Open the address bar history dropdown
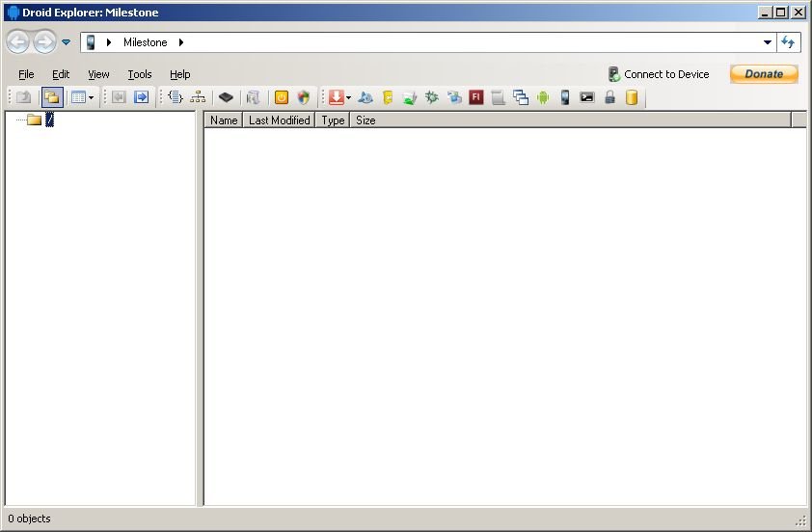 tap(768, 42)
